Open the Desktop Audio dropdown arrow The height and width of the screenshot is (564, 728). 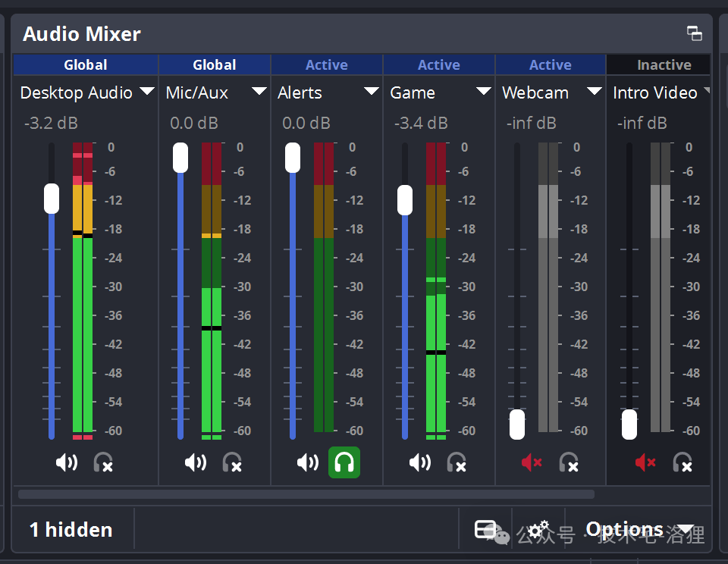(x=147, y=91)
